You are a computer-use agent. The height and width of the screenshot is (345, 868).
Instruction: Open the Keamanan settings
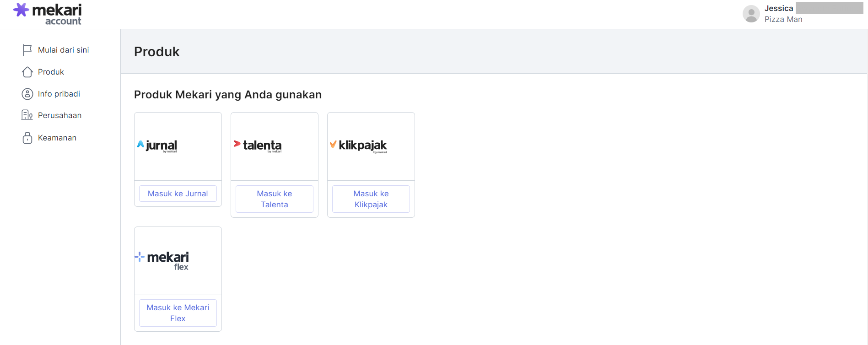coord(57,138)
